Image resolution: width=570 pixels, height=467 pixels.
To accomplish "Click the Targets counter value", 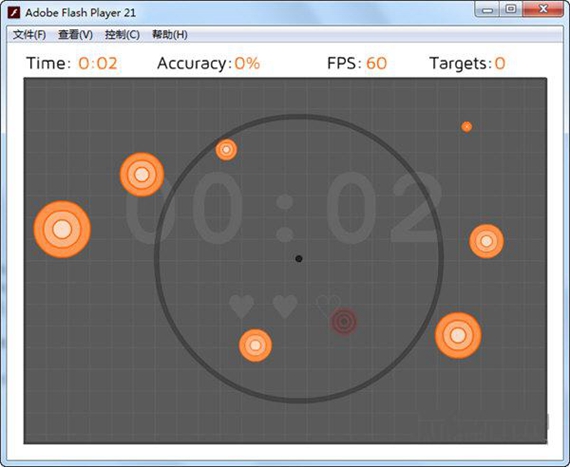I will (x=500, y=63).
